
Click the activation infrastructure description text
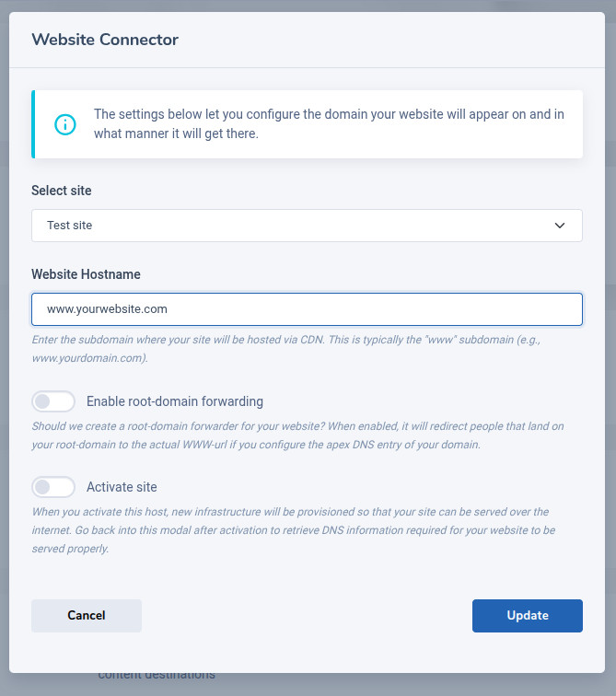[294, 530]
